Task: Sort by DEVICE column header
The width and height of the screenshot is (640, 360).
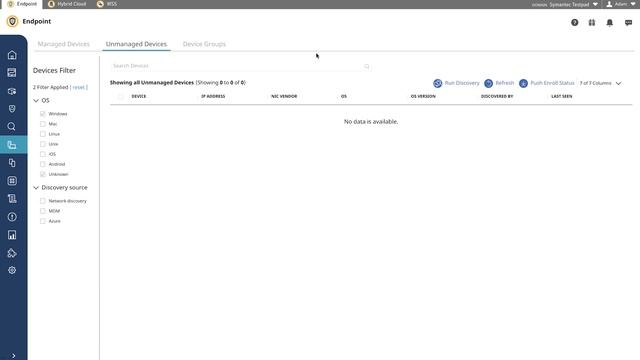Action: tap(139, 97)
